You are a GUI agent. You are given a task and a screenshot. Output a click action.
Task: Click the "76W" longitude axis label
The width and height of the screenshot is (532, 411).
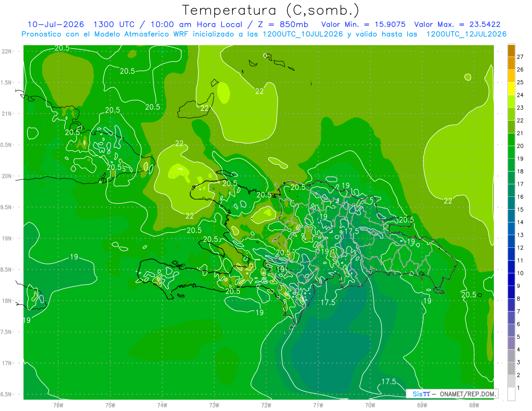coord(58,405)
